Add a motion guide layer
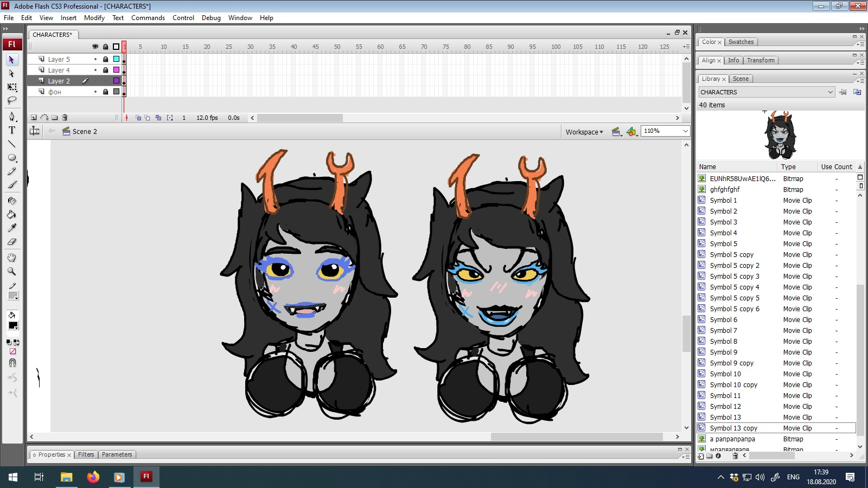868x488 pixels. click(x=44, y=117)
